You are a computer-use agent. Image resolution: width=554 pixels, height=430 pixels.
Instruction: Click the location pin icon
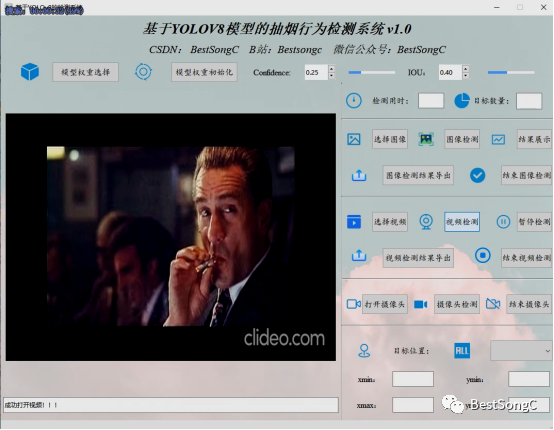(x=364, y=351)
